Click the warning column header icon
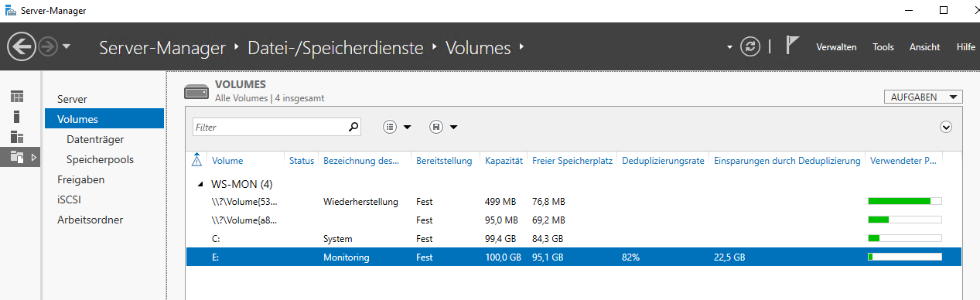The image size is (980, 300). click(x=196, y=160)
